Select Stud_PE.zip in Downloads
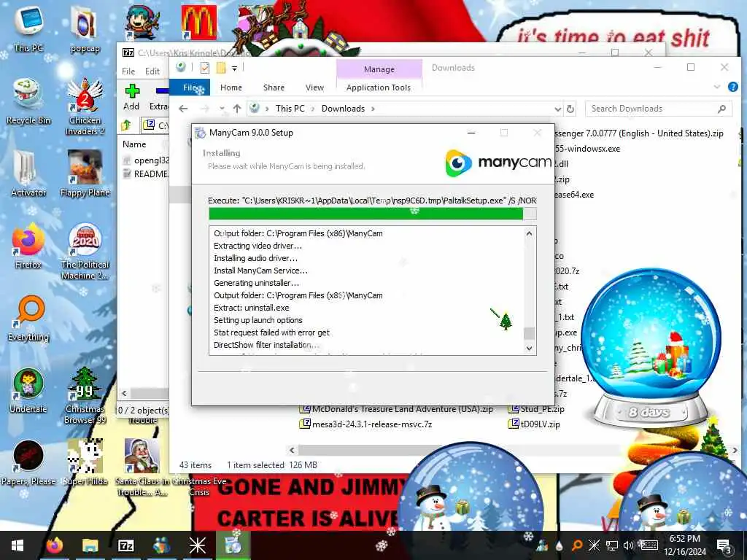The height and width of the screenshot is (560, 747). [536, 409]
